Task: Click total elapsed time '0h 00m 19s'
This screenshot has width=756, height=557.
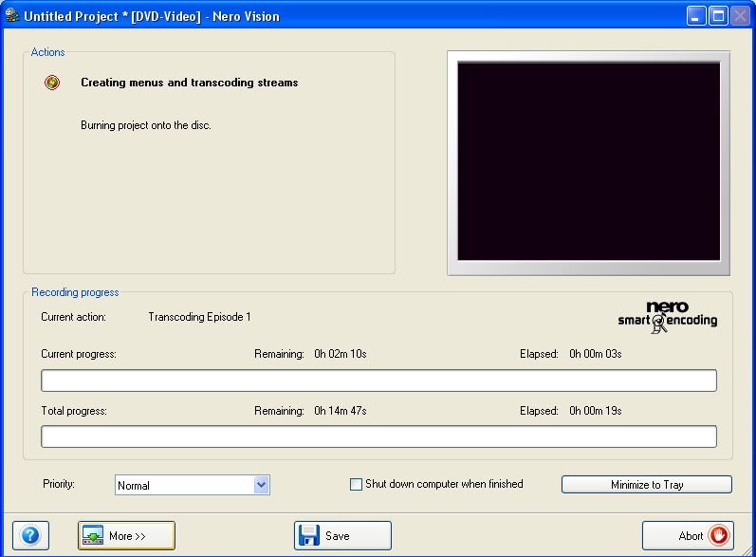Action: click(x=596, y=411)
